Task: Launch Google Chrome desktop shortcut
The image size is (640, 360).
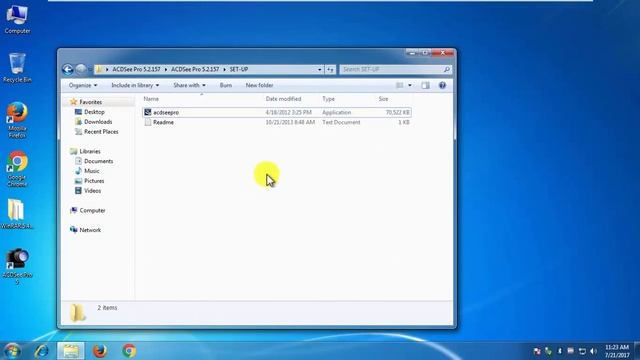Action: [x=17, y=169]
